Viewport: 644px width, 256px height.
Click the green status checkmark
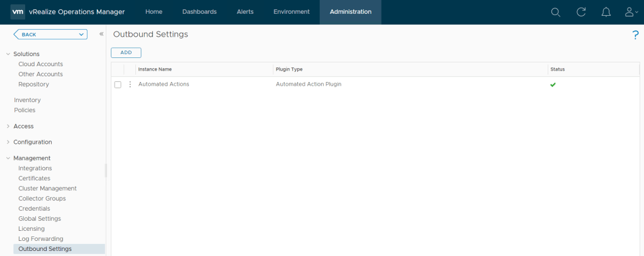553,84
